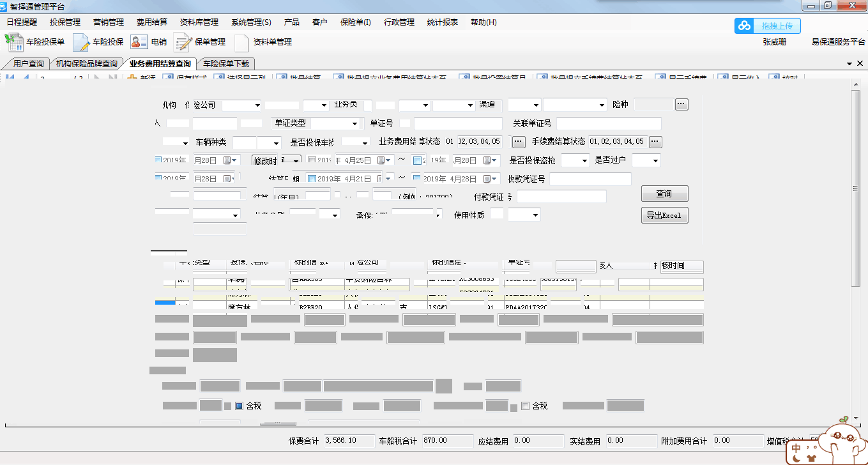868x465 pixels.
Task: Focus the 收款凭证号 input field
Action: tap(590, 179)
